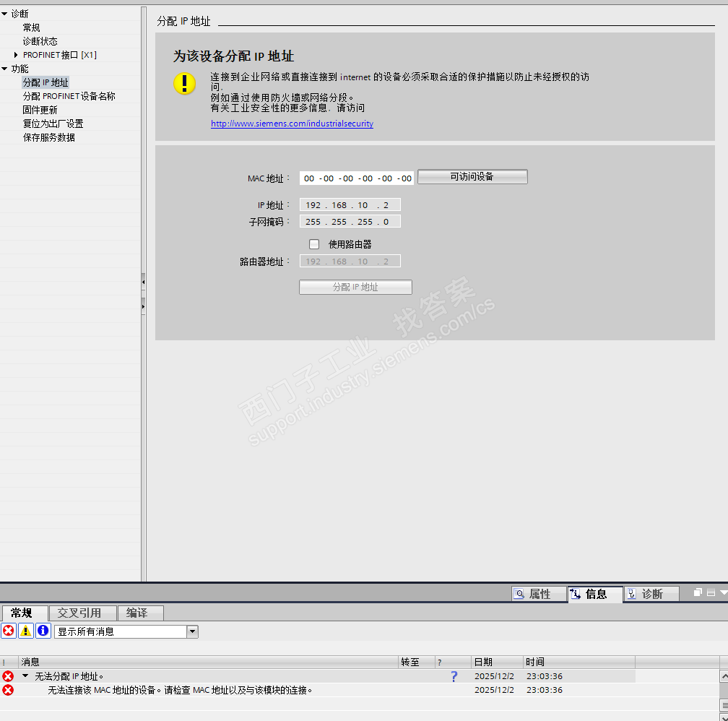The image size is (728, 721).
Task: Switch to the '诊断' inspector tab
Action: 651,594
